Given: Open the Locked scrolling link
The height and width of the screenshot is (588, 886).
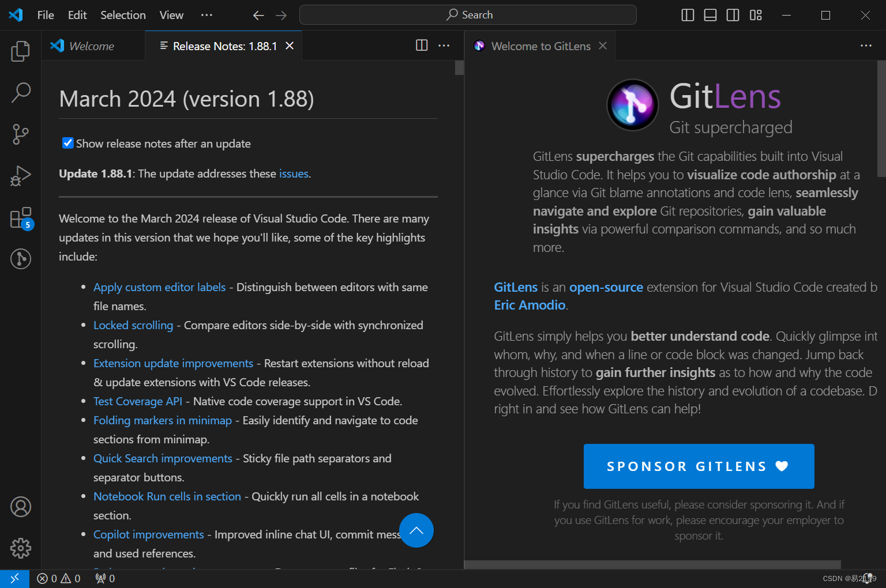Looking at the screenshot, I should (x=133, y=325).
